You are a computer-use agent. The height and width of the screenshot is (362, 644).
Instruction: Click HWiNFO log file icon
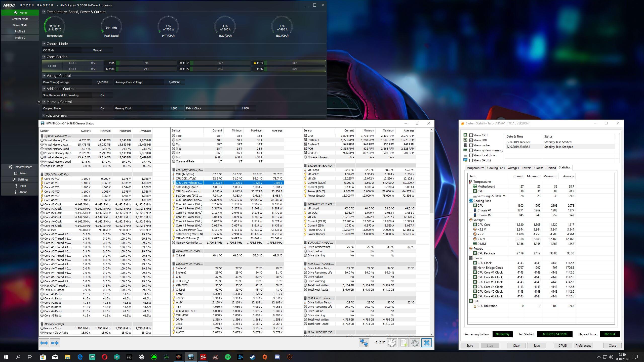(x=404, y=343)
